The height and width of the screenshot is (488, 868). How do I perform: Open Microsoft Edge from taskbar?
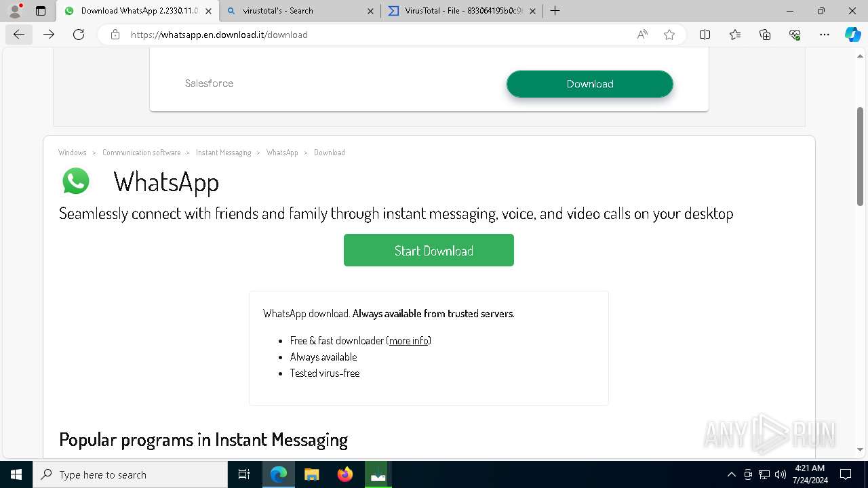tap(279, 474)
